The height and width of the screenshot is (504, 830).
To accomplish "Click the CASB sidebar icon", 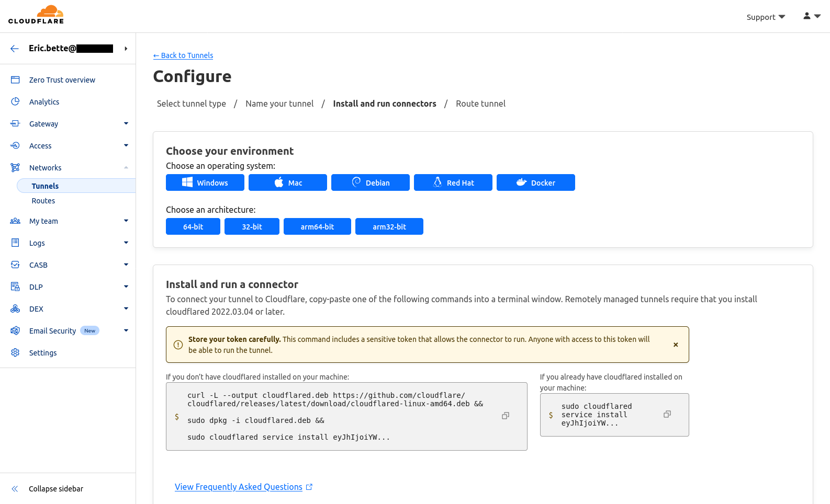I will [15, 265].
